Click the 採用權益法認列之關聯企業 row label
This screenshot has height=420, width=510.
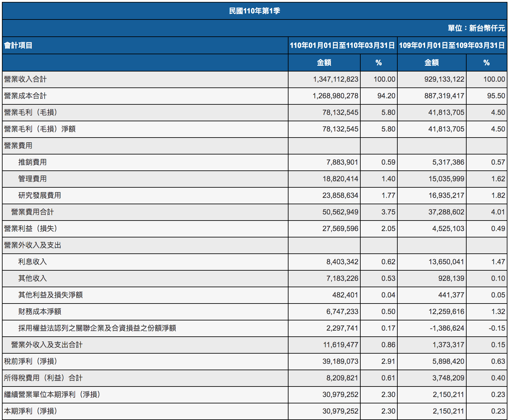click(97, 328)
